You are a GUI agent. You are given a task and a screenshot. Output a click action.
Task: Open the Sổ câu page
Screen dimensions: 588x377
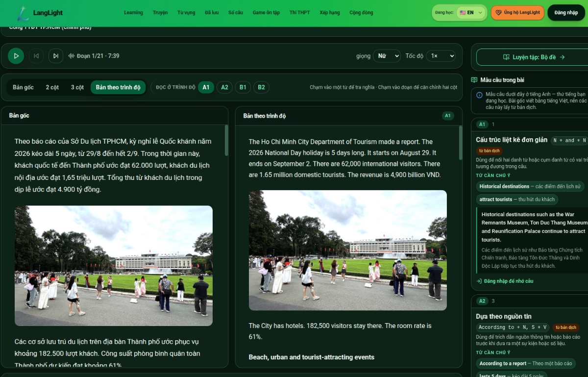(x=236, y=13)
